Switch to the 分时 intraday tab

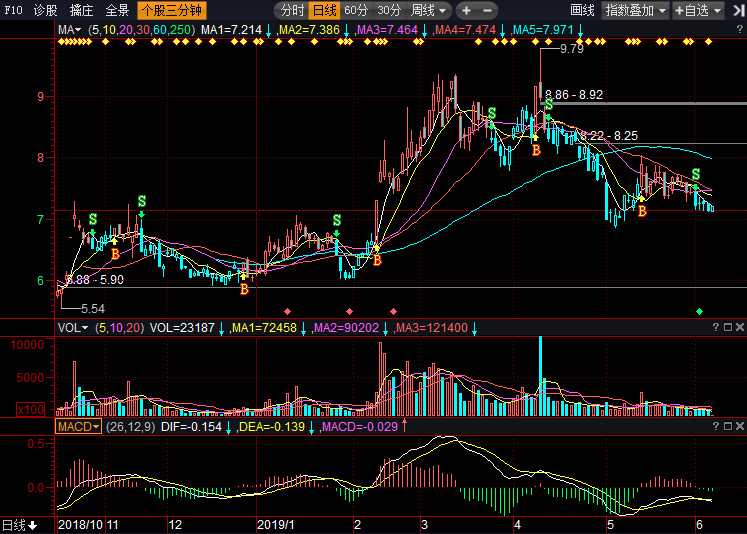coord(292,10)
